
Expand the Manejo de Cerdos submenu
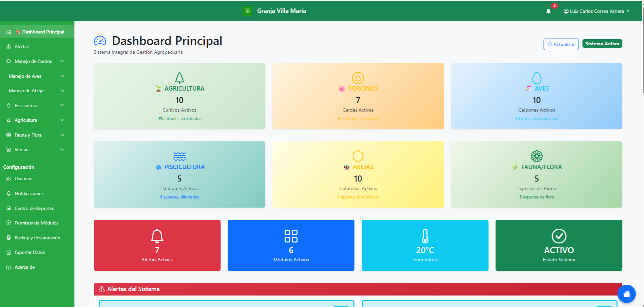point(37,61)
